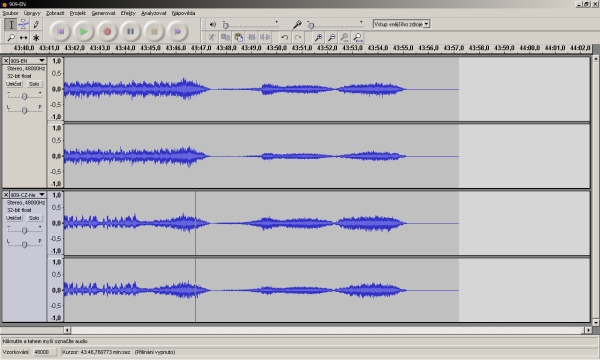Viewport: 600px width, 360px height.
Task: Click the vertical scrollbar down arrow
Action: pyautogui.click(x=596, y=323)
